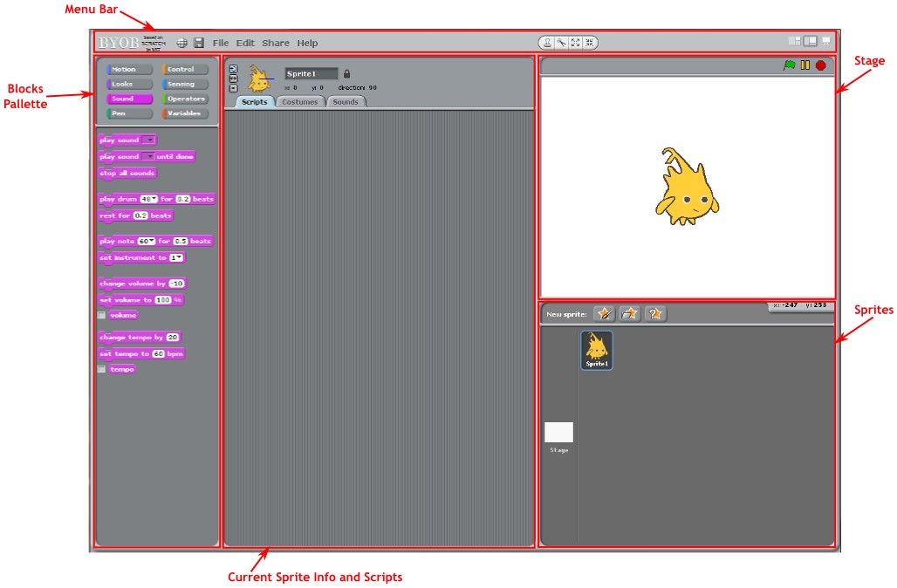This screenshot has height=588, width=897.
Task: Click the green flag to start scripts
Action: click(789, 65)
